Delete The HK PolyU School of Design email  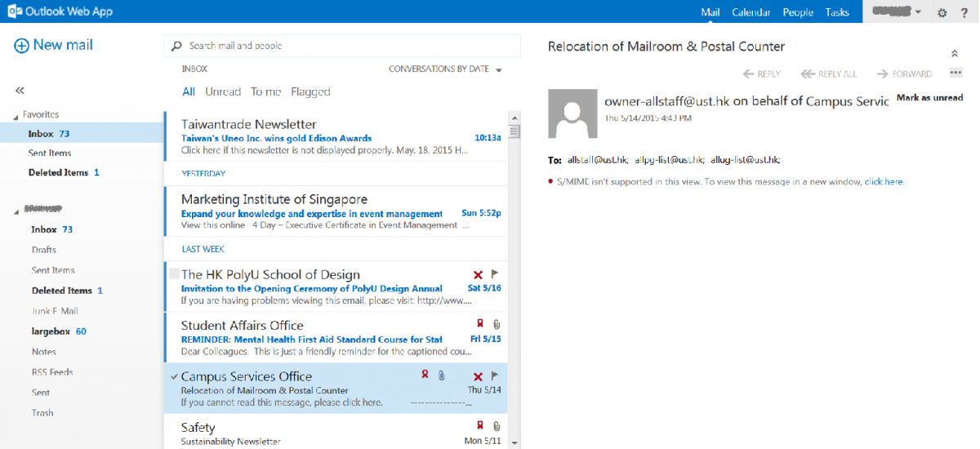(x=479, y=275)
